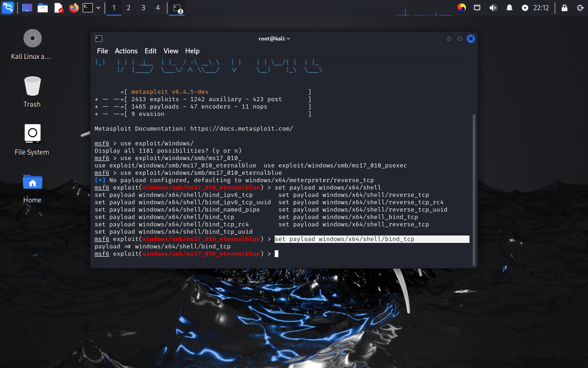Viewport: 588px width, 368px height.
Task: Click the '2413 exploits - 1242 auxiliary' line
Action: tap(203, 99)
